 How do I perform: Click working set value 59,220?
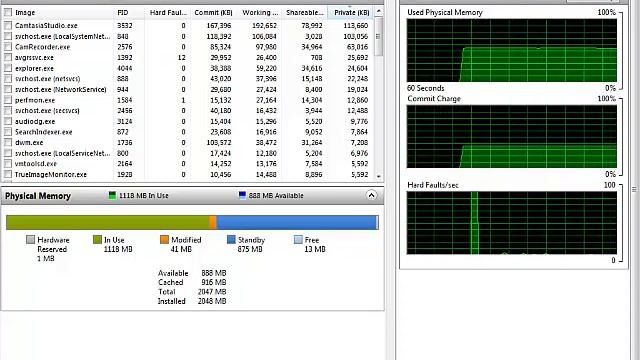(x=266, y=68)
